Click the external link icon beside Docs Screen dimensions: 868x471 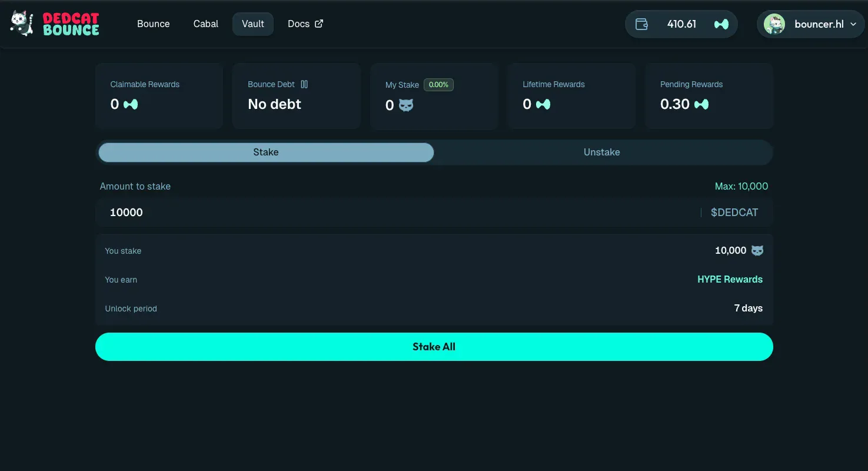(x=319, y=24)
